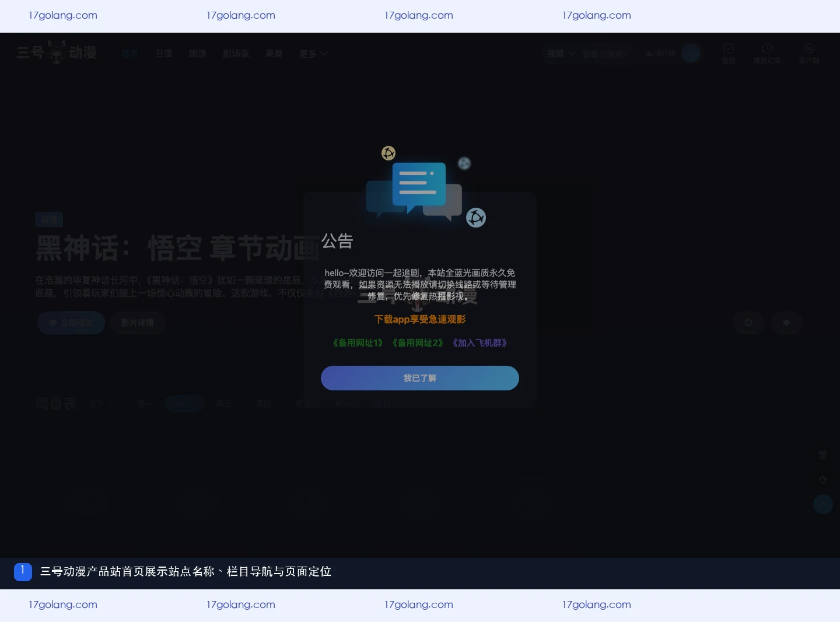Toggle the 繁 traditional Chinese switch
The width and height of the screenshot is (840, 622).
pos(823,455)
